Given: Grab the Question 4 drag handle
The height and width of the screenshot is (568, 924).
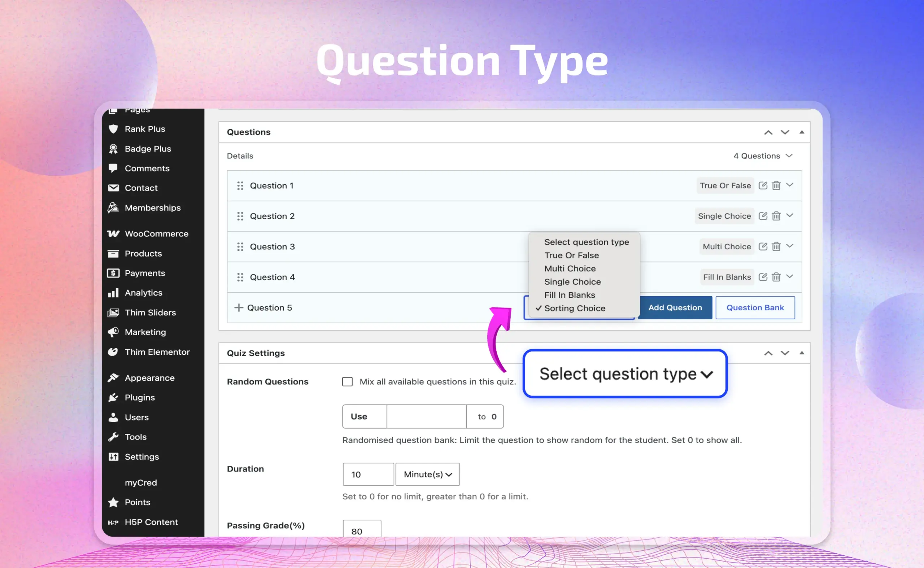Looking at the screenshot, I should pyautogui.click(x=240, y=277).
